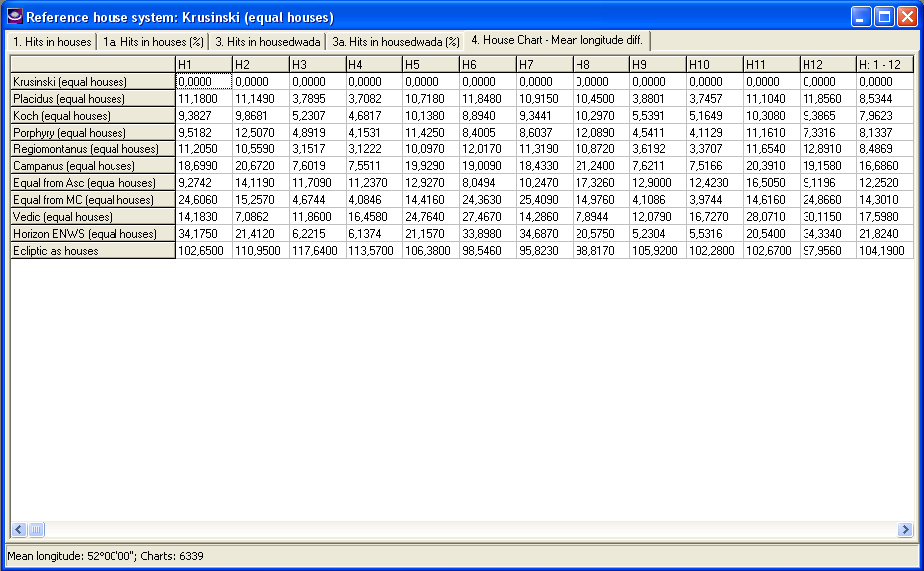Click the H2 column header

[261, 64]
